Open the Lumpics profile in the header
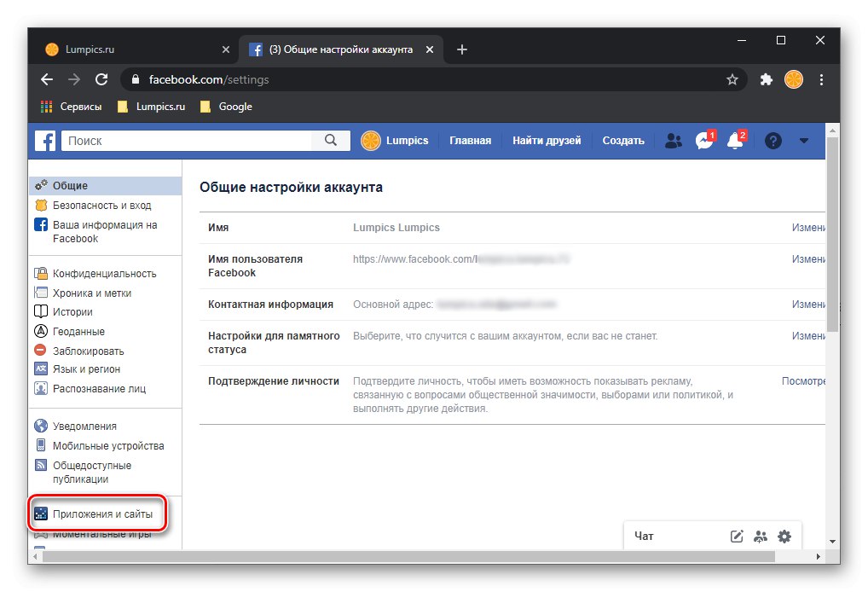The image size is (868, 592). (395, 141)
